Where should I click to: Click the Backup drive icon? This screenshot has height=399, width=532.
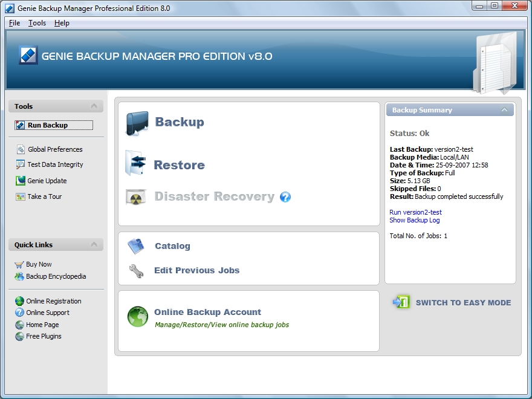[137, 123]
